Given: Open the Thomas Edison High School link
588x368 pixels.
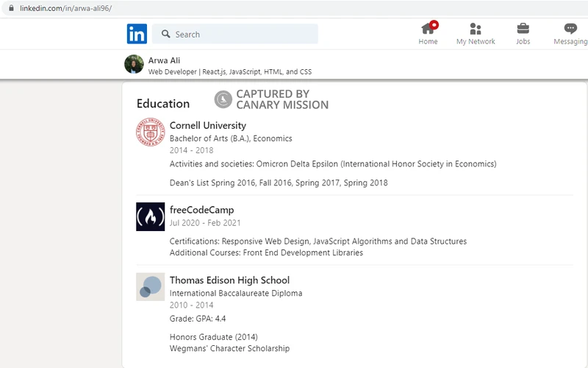Looking at the screenshot, I should (229, 280).
